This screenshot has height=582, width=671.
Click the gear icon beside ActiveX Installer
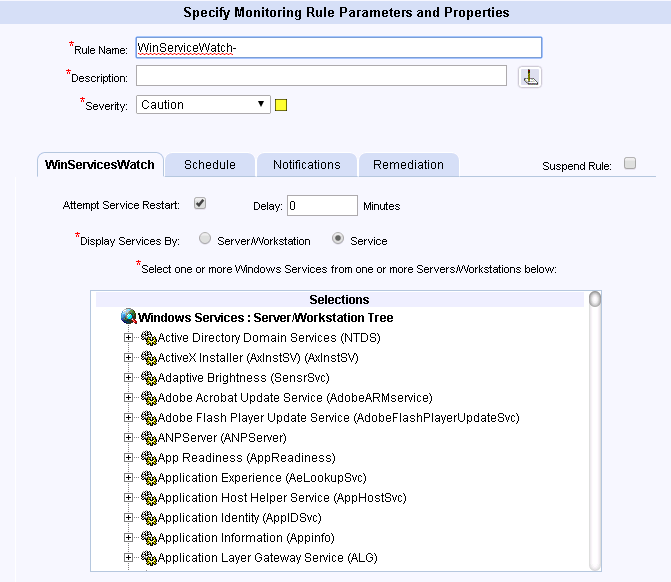149,358
